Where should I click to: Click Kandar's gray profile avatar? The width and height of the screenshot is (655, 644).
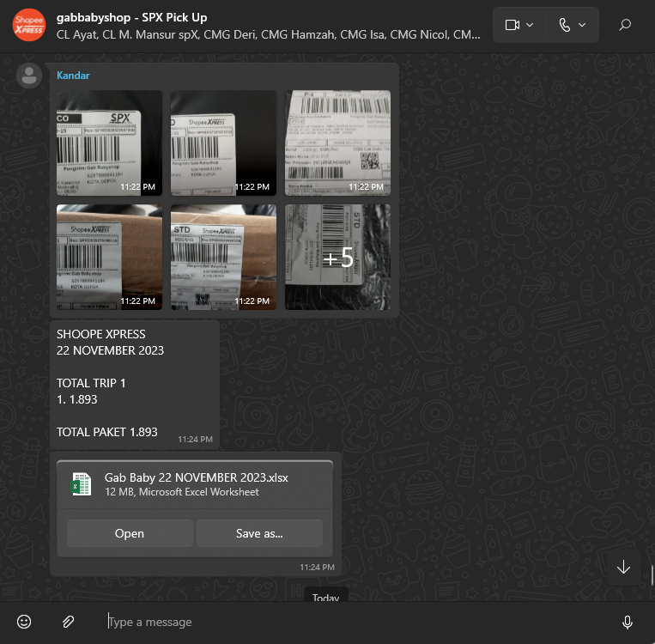pyautogui.click(x=29, y=76)
